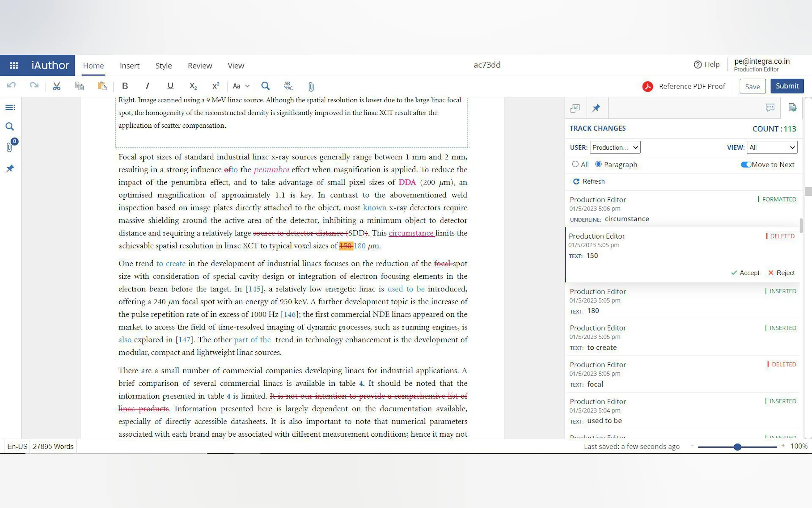The height and width of the screenshot is (508, 812).
Task: Apply subscript formatting
Action: 193,86
